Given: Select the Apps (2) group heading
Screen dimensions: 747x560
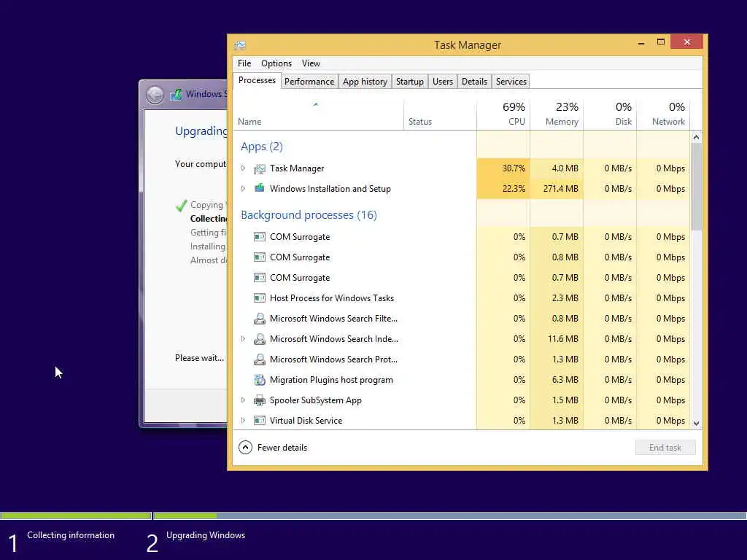Looking at the screenshot, I should 262,147.
